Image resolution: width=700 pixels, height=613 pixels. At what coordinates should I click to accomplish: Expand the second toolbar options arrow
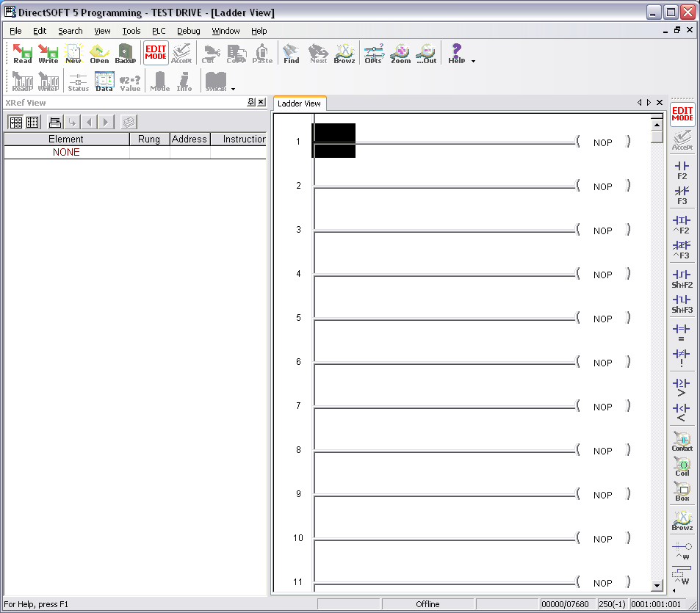(x=233, y=90)
